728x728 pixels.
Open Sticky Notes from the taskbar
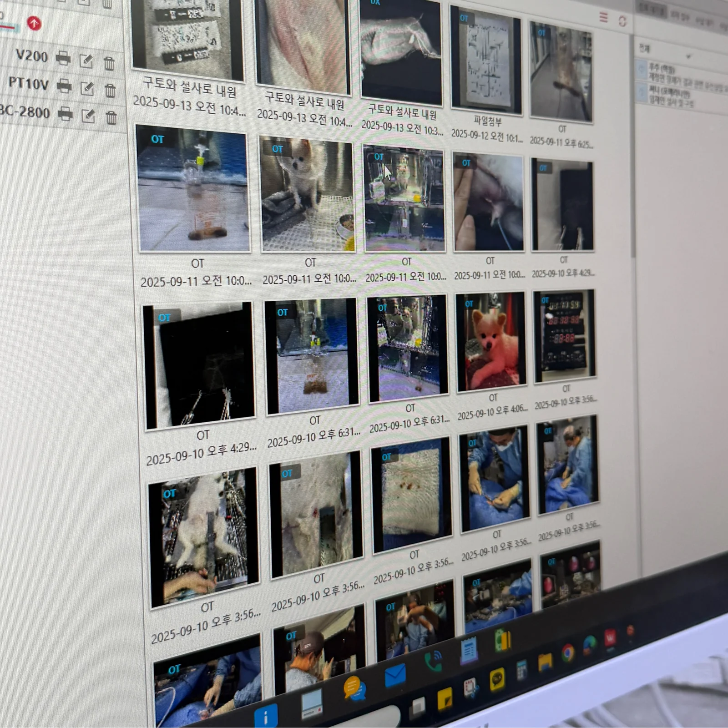[x=445, y=700]
